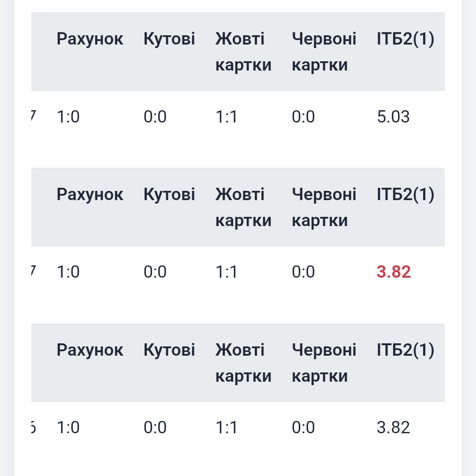Click the Кутові header in the first table

tap(169, 39)
